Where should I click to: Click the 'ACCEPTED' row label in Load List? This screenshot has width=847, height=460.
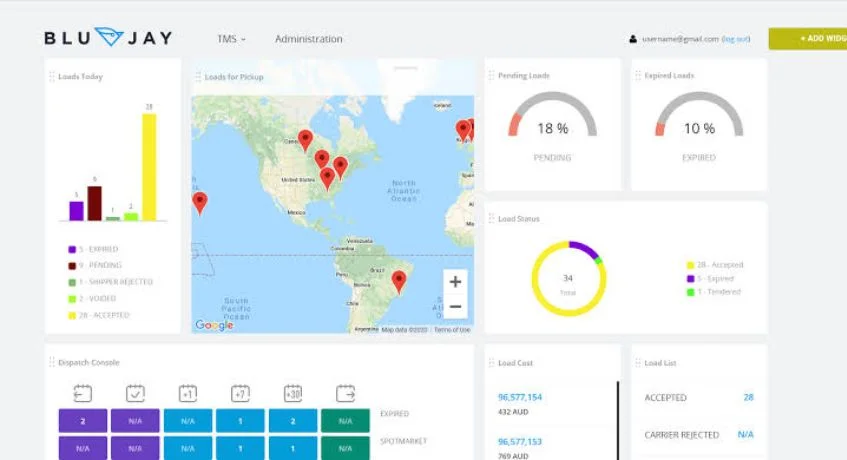point(666,397)
